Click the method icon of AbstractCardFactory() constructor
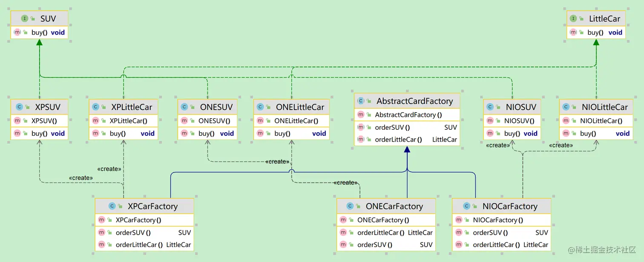Screen dimensions: 644x262 point(361,115)
